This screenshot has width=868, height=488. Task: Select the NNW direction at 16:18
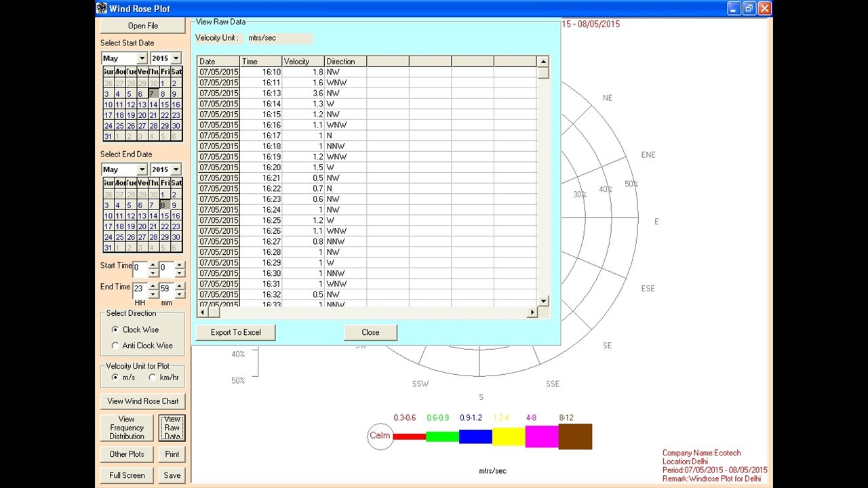[345, 146]
